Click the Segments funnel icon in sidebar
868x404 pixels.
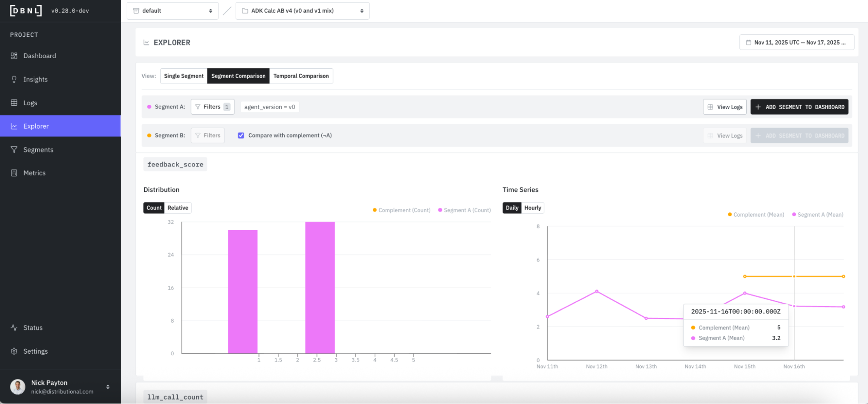(x=14, y=149)
